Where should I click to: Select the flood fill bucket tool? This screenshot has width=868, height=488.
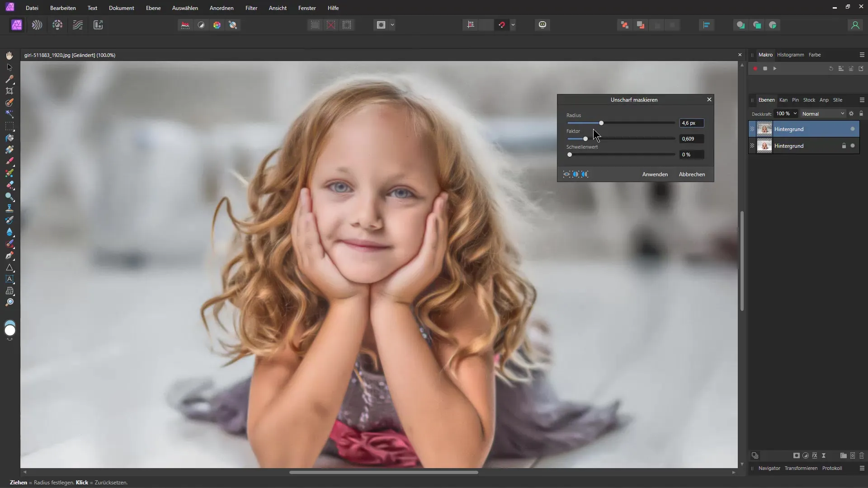(9, 138)
